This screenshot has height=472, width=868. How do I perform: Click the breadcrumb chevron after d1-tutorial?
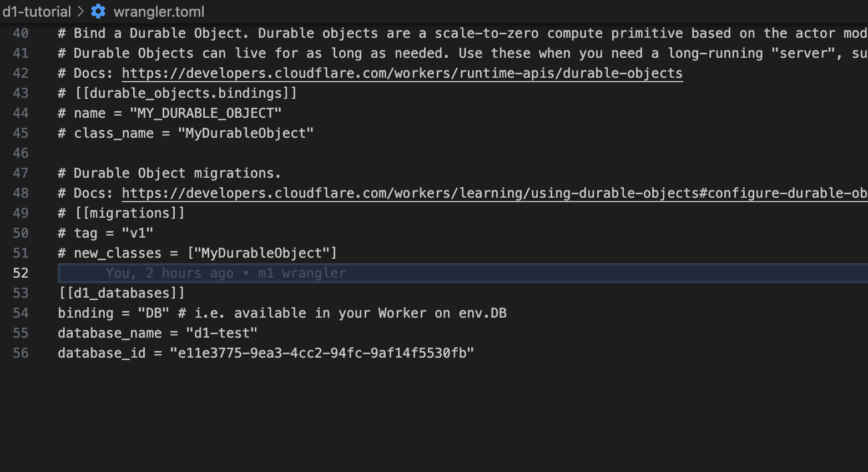(81, 11)
